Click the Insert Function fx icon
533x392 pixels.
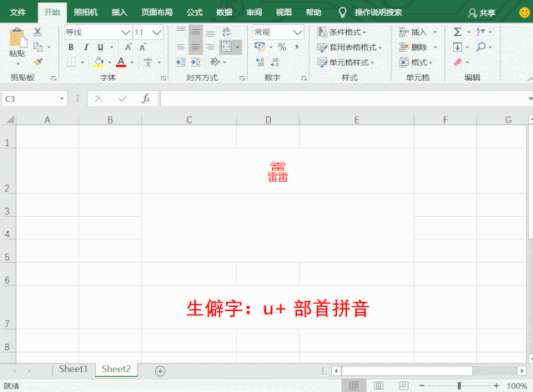point(146,98)
